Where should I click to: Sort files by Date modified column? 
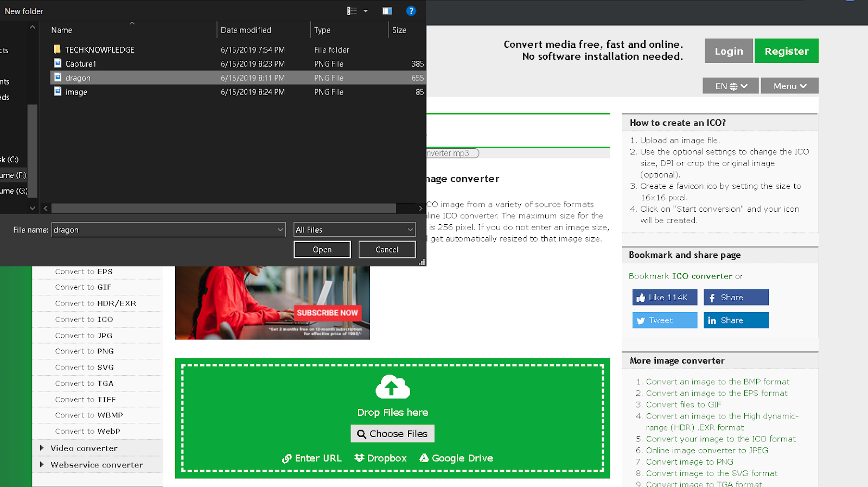click(246, 30)
